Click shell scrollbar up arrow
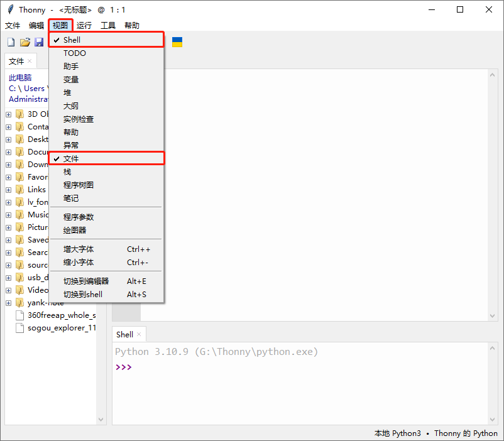Screen dimensions: 504x441 click(x=492, y=348)
